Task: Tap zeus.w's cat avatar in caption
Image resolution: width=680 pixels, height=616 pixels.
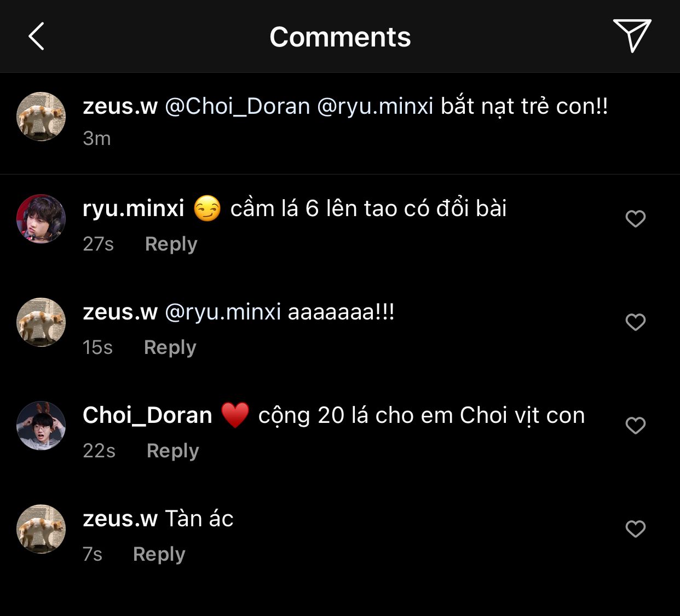Action: pyautogui.click(x=41, y=117)
